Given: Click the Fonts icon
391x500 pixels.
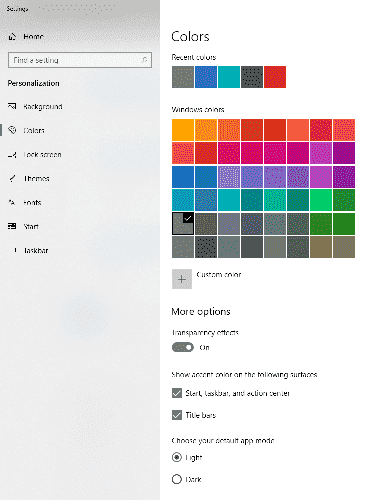Looking at the screenshot, I should point(12,202).
